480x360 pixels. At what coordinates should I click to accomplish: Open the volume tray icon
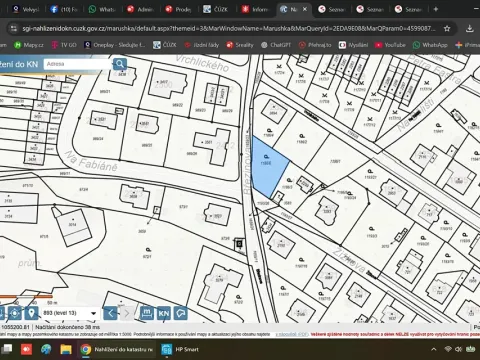click(x=459, y=349)
